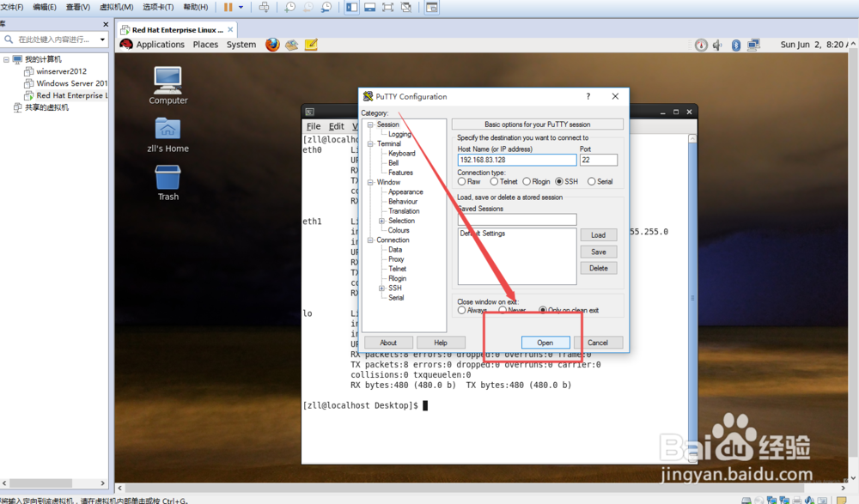Image resolution: width=859 pixels, height=504 pixels.
Task: Open zll's Home folder icon
Action: coord(168,135)
